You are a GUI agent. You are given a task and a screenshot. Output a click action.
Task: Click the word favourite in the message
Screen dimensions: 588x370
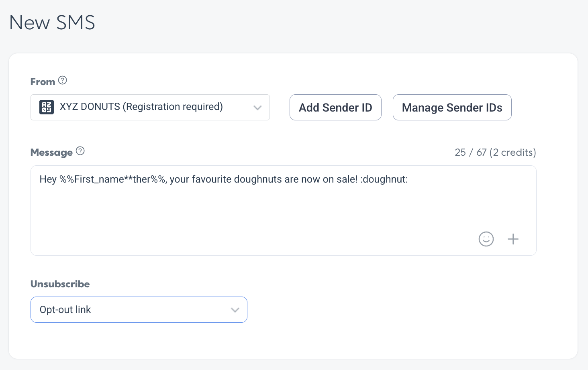211,179
